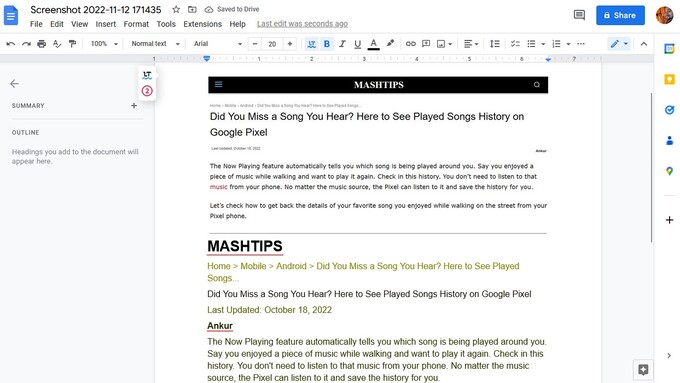Screen dimensions: 680x383
Task: Open the Google account avatar
Action: pos(664,15)
